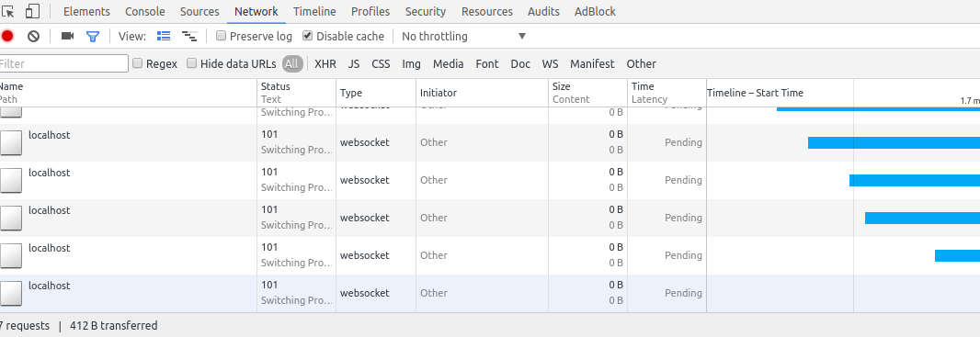Open the Audits tab

click(x=543, y=11)
